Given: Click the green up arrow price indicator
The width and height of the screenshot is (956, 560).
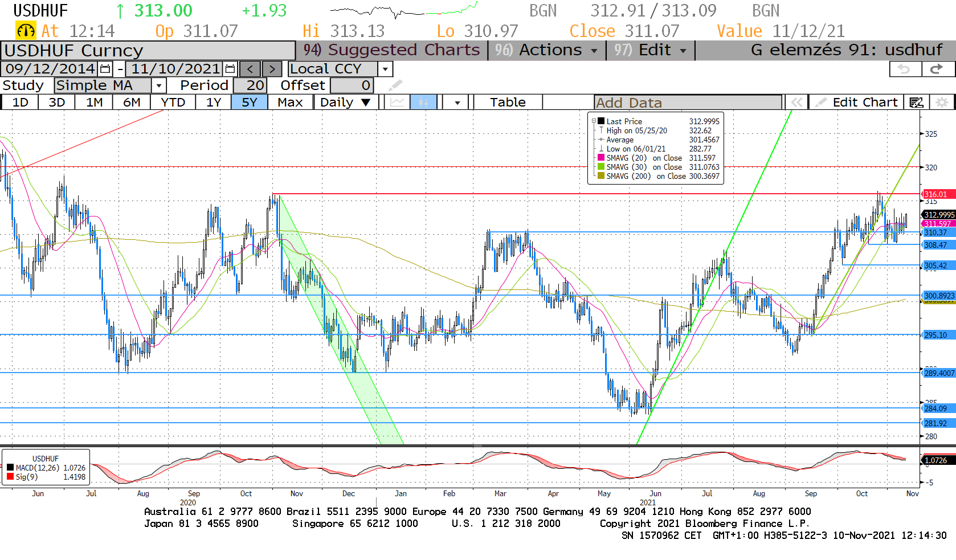Looking at the screenshot, I should [120, 11].
